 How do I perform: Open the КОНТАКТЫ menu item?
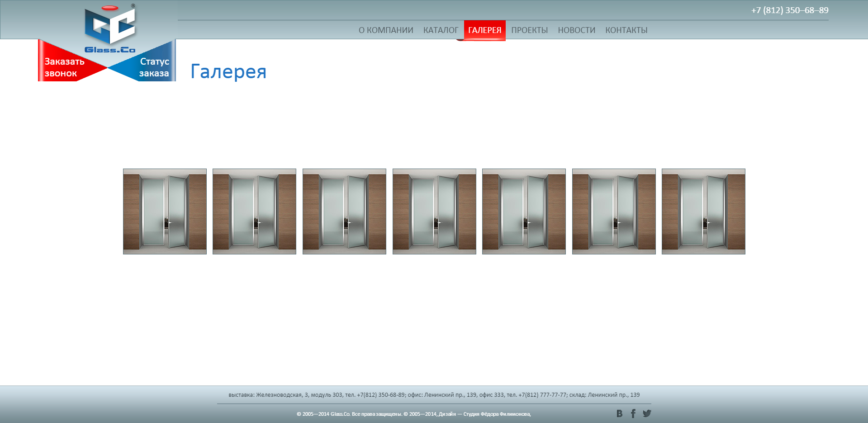(x=626, y=30)
